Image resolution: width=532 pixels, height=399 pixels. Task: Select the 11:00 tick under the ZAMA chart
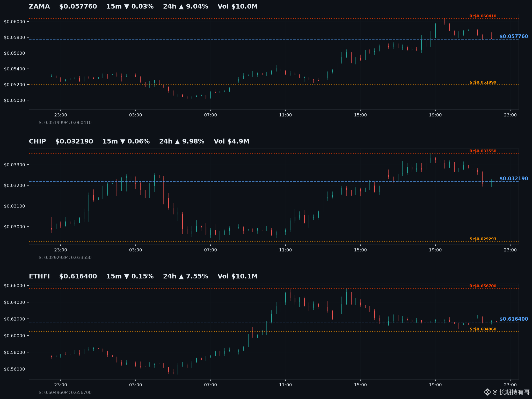coord(286,115)
